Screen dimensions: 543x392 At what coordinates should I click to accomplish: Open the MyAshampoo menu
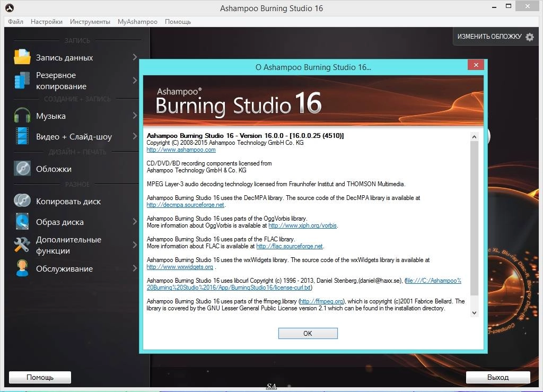coord(137,21)
